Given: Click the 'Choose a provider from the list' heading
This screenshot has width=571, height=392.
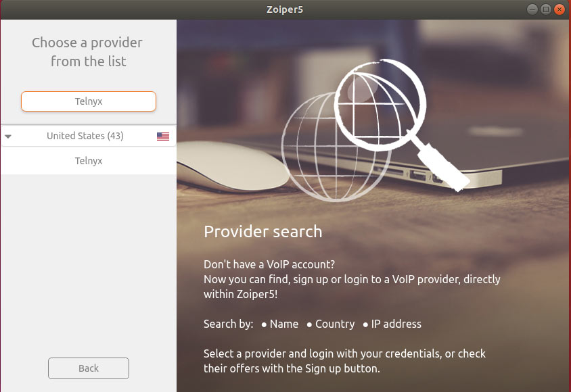Looking at the screenshot, I should 87,51.
